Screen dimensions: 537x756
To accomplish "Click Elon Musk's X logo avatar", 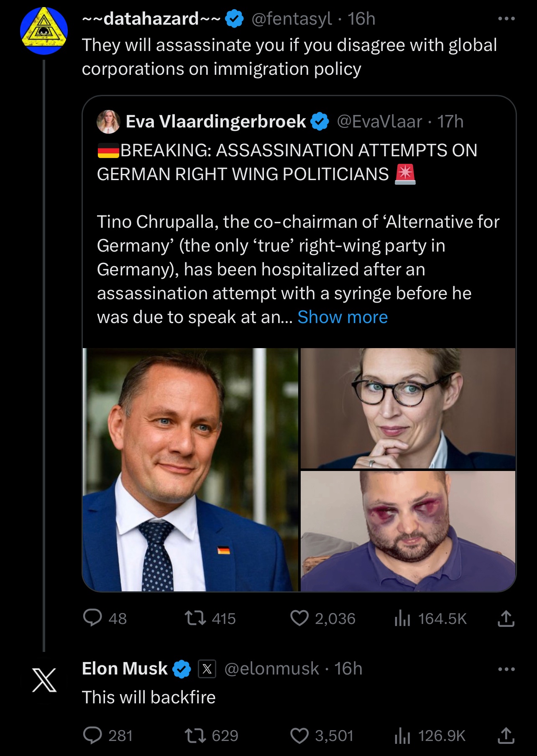I will pos(44,680).
